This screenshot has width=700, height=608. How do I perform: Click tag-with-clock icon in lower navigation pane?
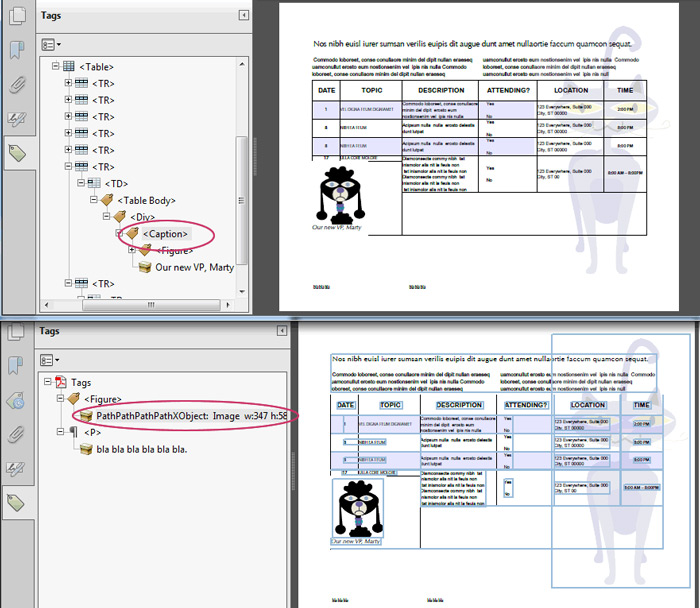[16, 401]
